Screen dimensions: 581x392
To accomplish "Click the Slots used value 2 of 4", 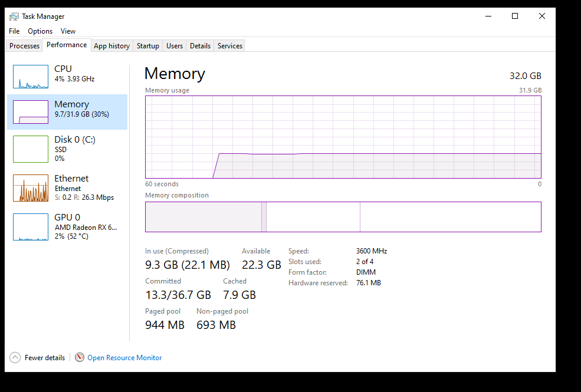I will tap(365, 262).
